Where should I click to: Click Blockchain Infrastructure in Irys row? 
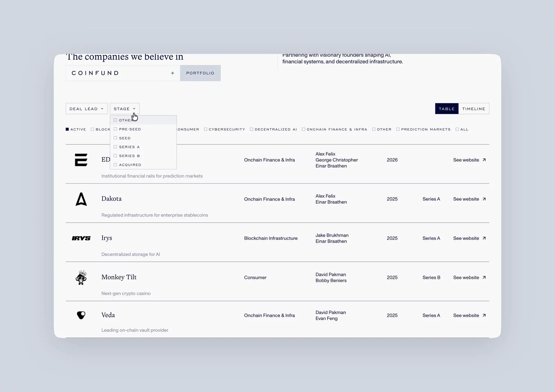271,238
